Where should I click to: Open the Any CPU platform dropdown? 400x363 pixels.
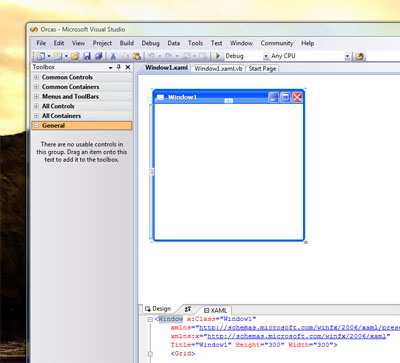347,56
